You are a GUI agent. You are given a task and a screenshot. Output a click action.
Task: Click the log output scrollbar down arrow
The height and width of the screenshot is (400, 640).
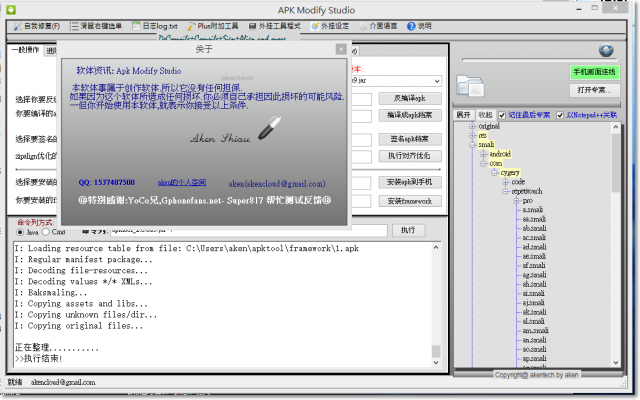click(436, 362)
